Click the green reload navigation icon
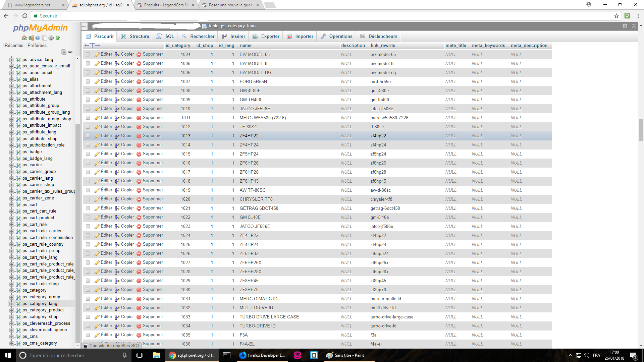The image size is (644, 362). [58, 38]
